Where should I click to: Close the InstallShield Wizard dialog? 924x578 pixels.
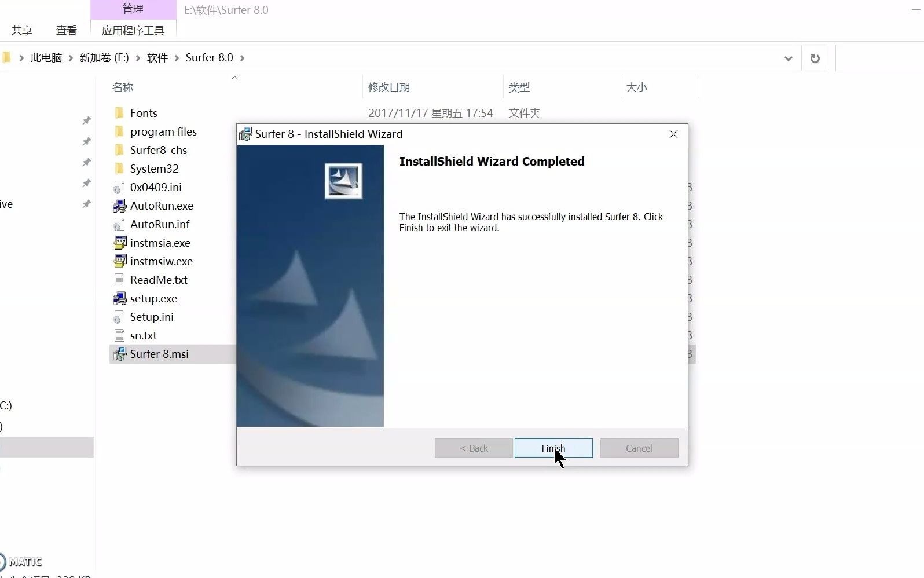[673, 134]
